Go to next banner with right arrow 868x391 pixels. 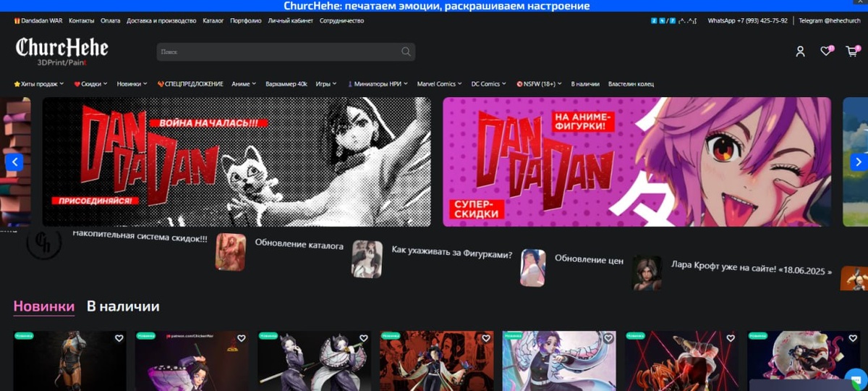(859, 162)
